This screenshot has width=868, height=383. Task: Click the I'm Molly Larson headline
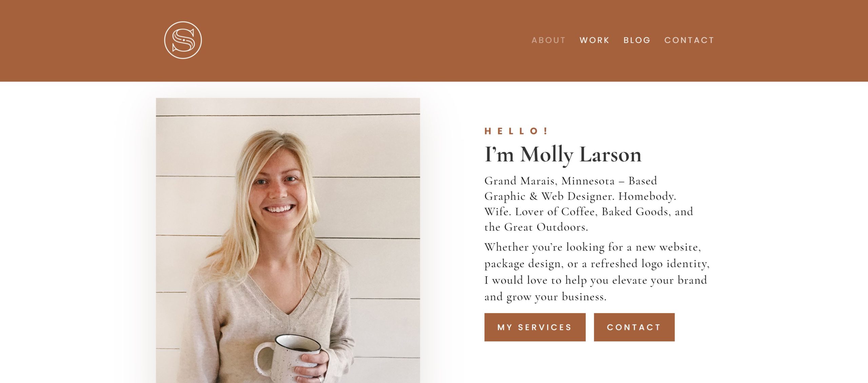[563, 155]
